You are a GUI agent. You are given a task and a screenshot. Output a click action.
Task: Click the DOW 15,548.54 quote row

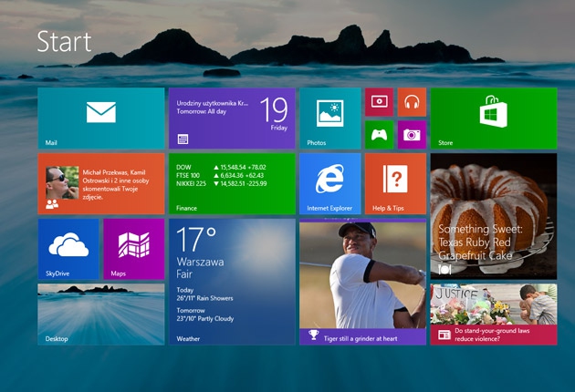[x=221, y=167]
